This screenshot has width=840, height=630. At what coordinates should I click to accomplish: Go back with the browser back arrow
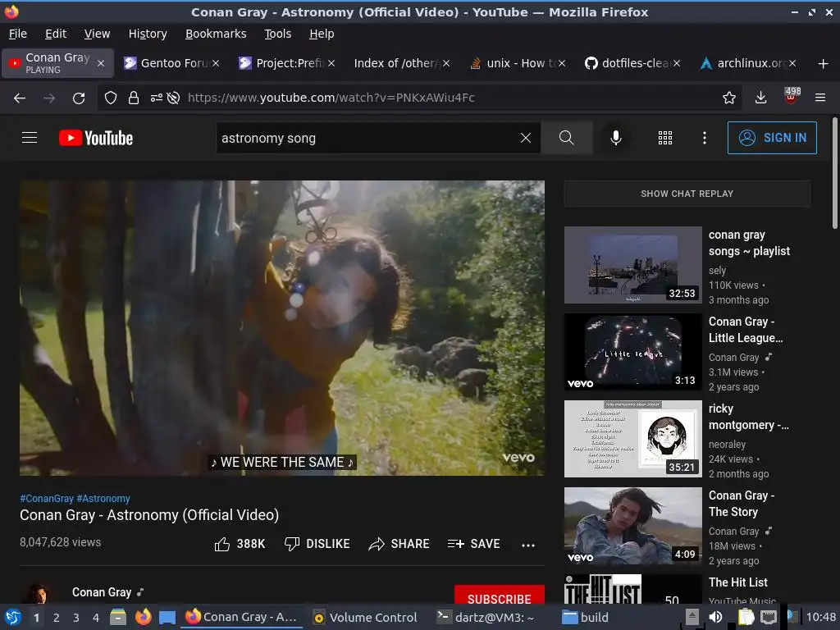tap(20, 98)
